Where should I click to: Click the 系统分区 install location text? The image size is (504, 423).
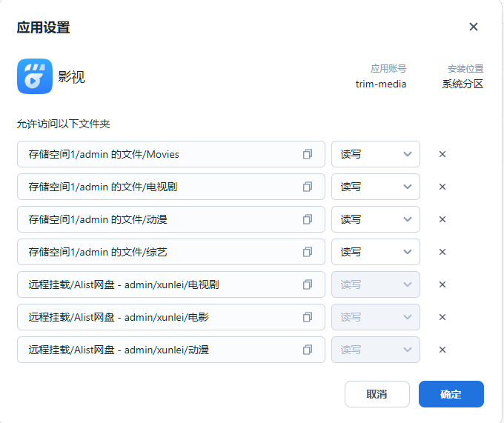pyautogui.click(x=462, y=84)
